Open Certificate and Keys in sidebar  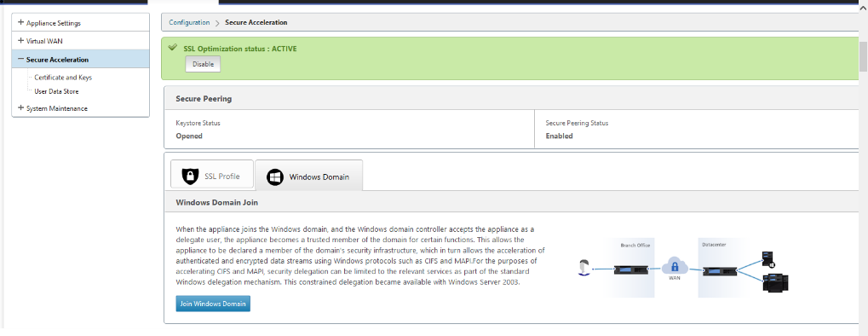63,78
